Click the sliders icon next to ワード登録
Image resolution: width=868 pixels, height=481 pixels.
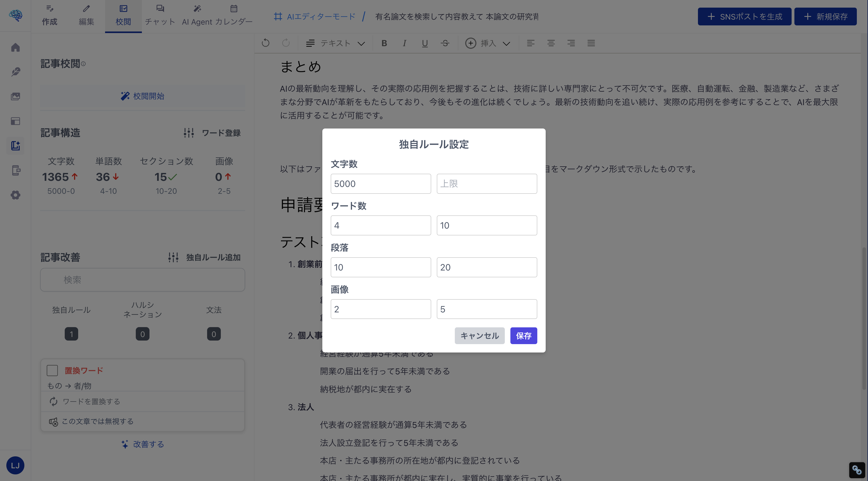(189, 133)
